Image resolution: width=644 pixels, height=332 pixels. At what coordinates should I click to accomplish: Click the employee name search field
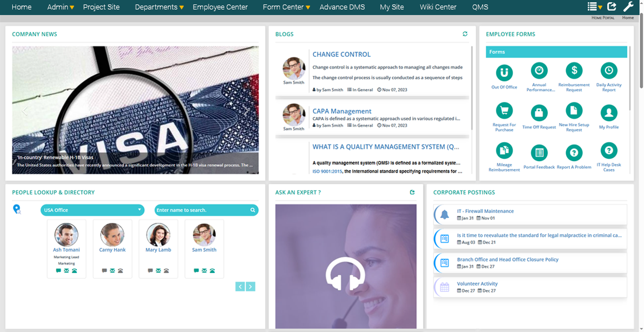pyautogui.click(x=200, y=210)
